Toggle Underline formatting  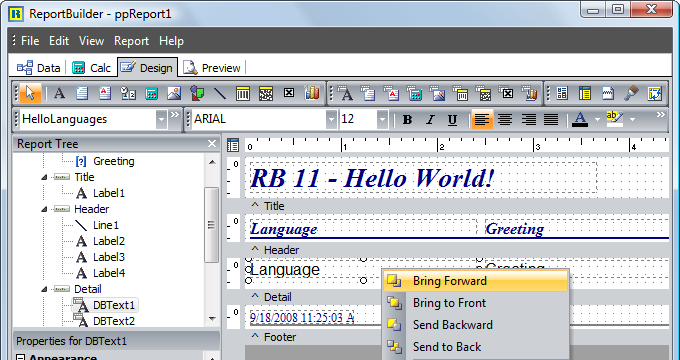tap(452, 119)
